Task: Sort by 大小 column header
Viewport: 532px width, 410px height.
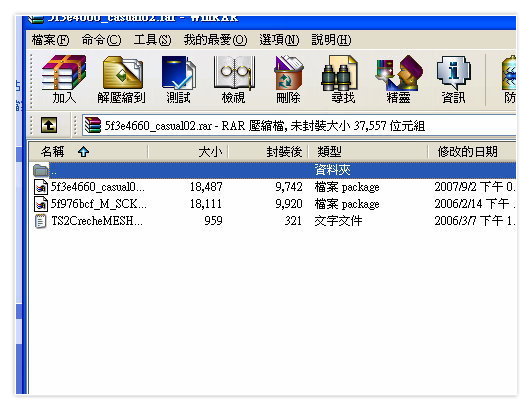Action: [x=188, y=151]
